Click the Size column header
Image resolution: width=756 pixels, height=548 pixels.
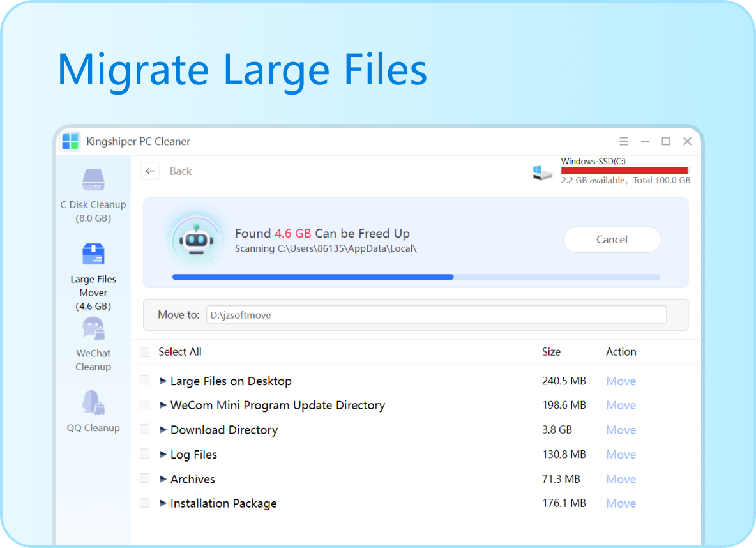point(551,352)
